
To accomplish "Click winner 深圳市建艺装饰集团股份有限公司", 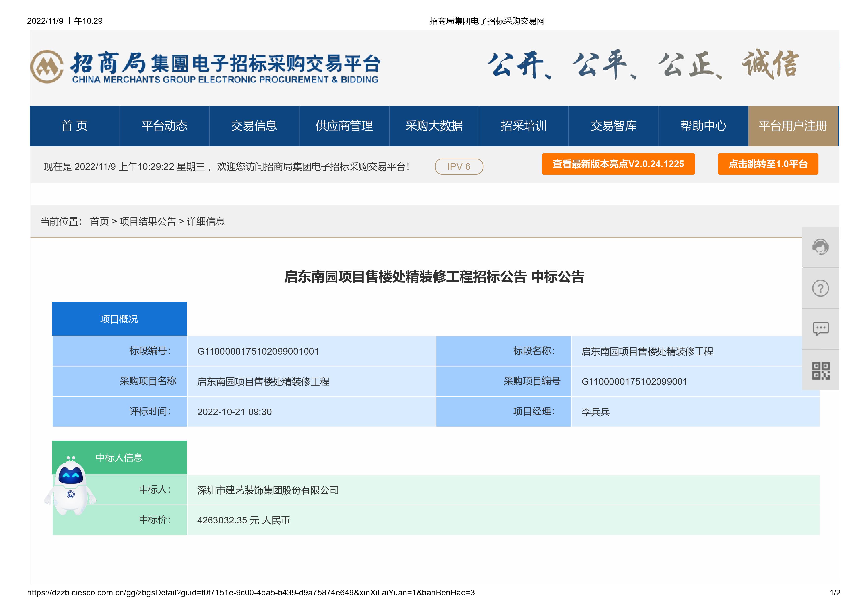I will click(268, 490).
